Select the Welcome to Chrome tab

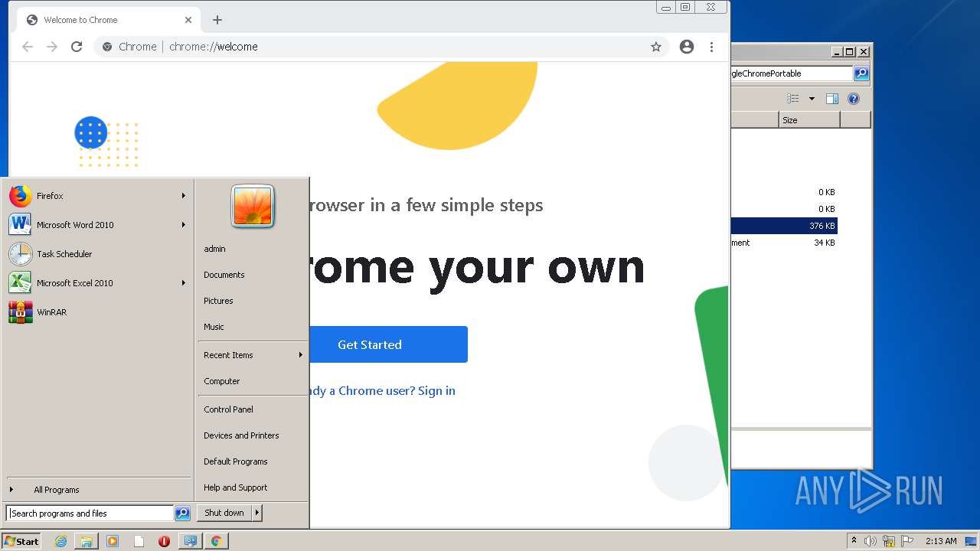(107, 20)
